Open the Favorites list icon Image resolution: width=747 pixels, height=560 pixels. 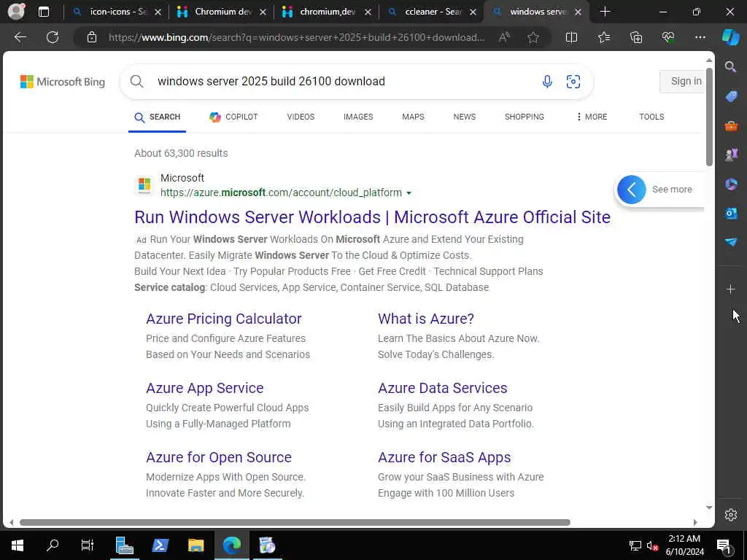[x=603, y=37]
